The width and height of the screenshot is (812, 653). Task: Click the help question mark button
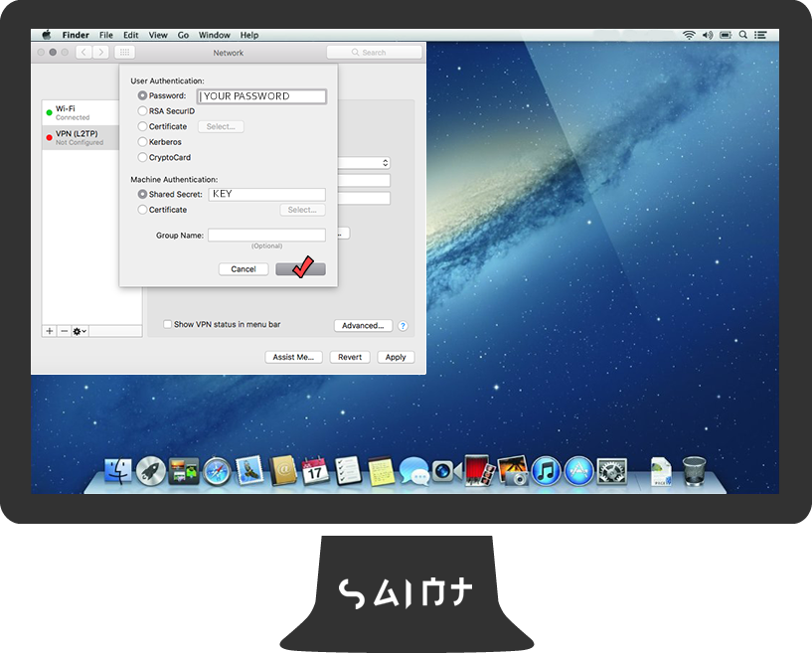(x=404, y=326)
